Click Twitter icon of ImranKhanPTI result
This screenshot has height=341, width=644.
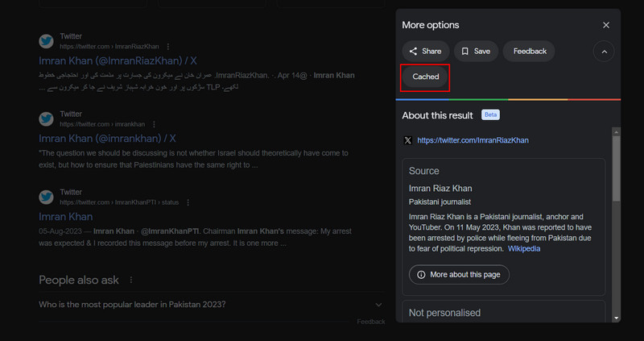click(x=47, y=197)
